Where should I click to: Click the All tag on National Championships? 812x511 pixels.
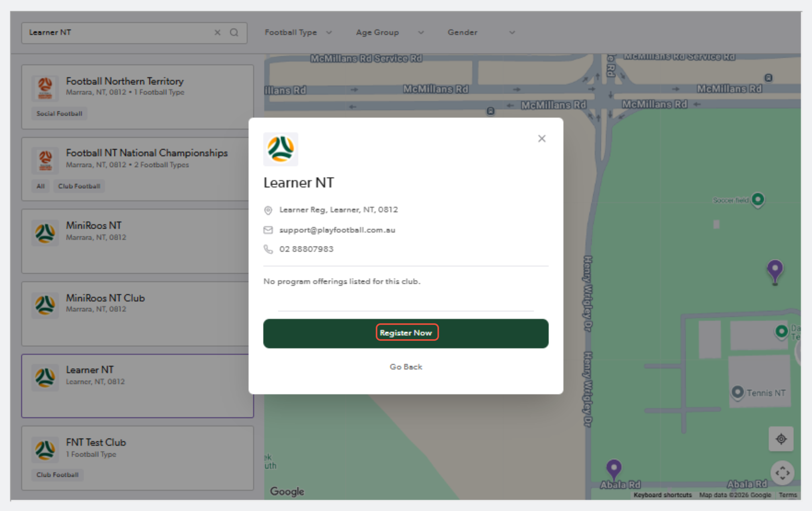(x=41, y=186)
